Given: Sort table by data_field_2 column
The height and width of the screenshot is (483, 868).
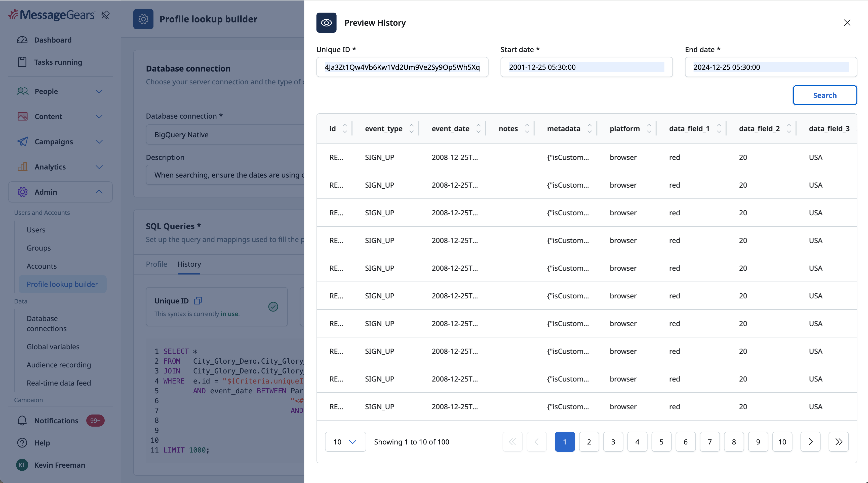Looking at the screenshot, I should click(789, 128).
